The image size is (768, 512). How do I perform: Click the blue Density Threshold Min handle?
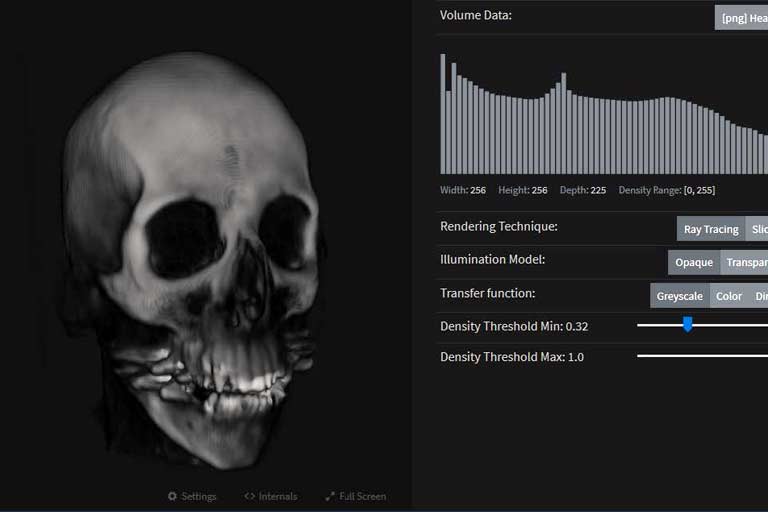[x=687, y=325]
